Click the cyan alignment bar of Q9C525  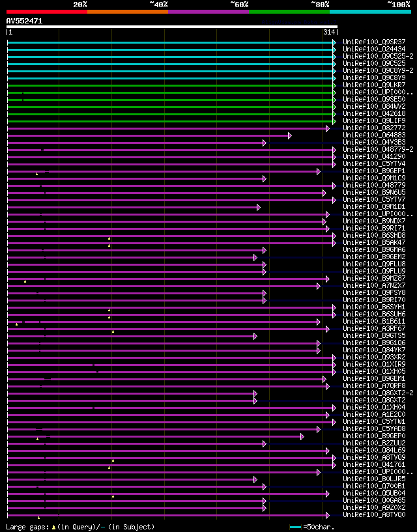pyautogui.click(x=170, y=64)
